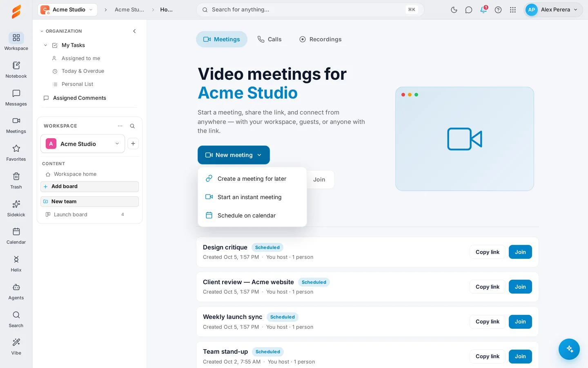The image size is (588, 368).
Task: Open workspace more options ellipsis
Action: click(x=120, y=126)
